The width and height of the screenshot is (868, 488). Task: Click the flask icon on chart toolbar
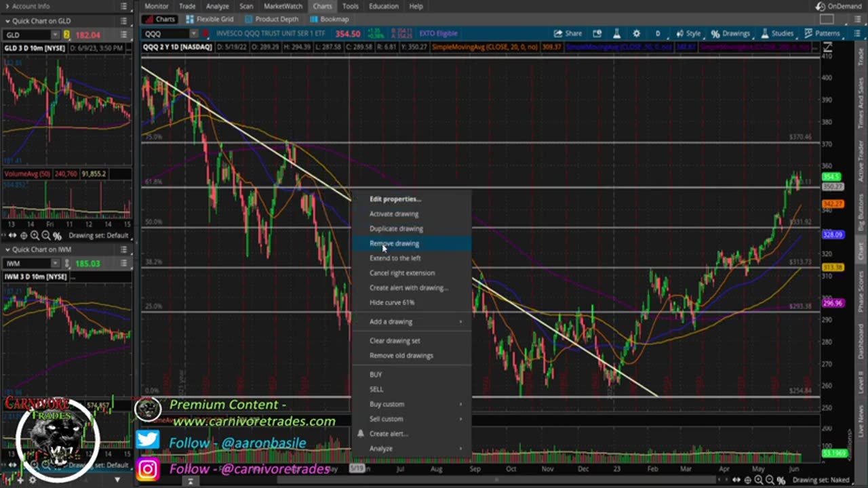pyautogui.click(x=616, y=33)
